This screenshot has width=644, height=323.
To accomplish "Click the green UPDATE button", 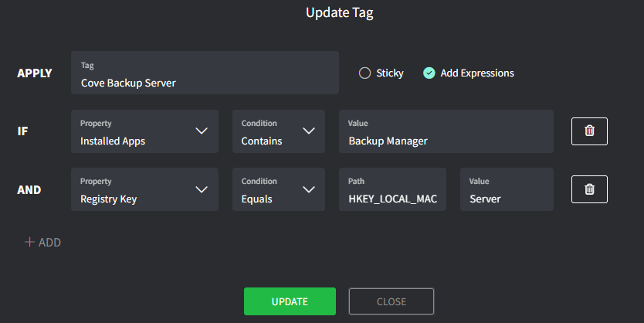I will (x=290, y=301).
